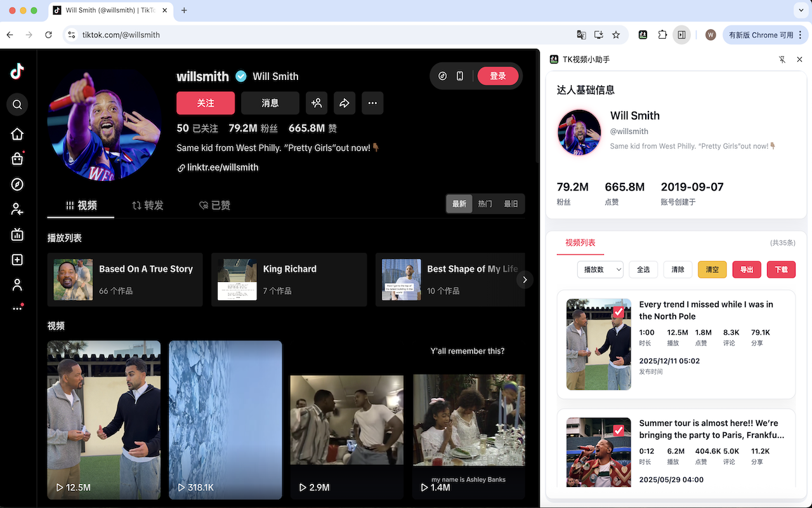
Task: Open TikTok Shop bag icon
Action: click(x=17, y=159)
